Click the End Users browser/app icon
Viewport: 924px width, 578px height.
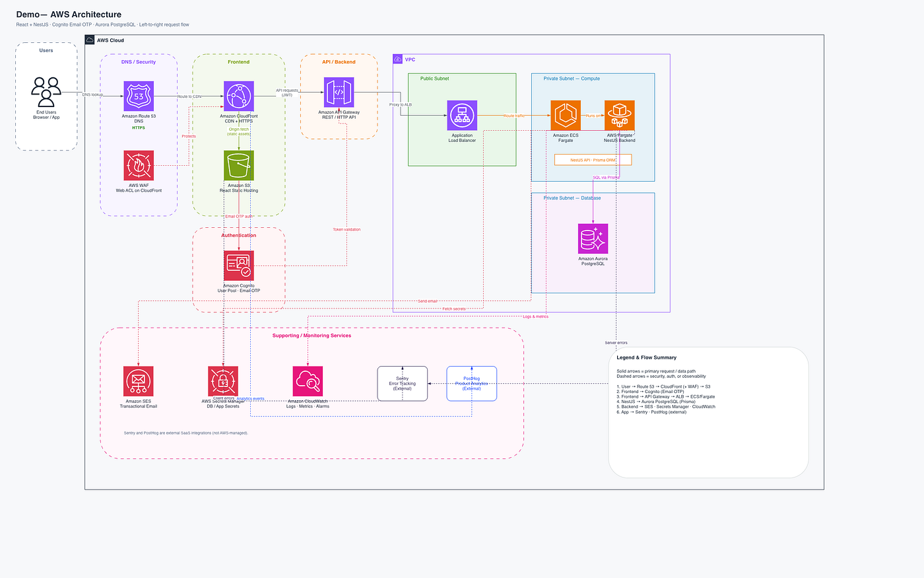pos(46,92)
